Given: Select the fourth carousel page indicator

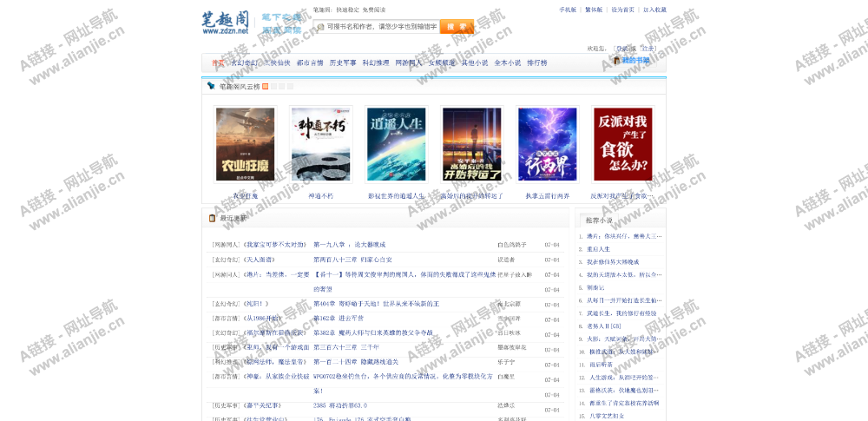Looking at the screenshot, I should tap(290, 87).
